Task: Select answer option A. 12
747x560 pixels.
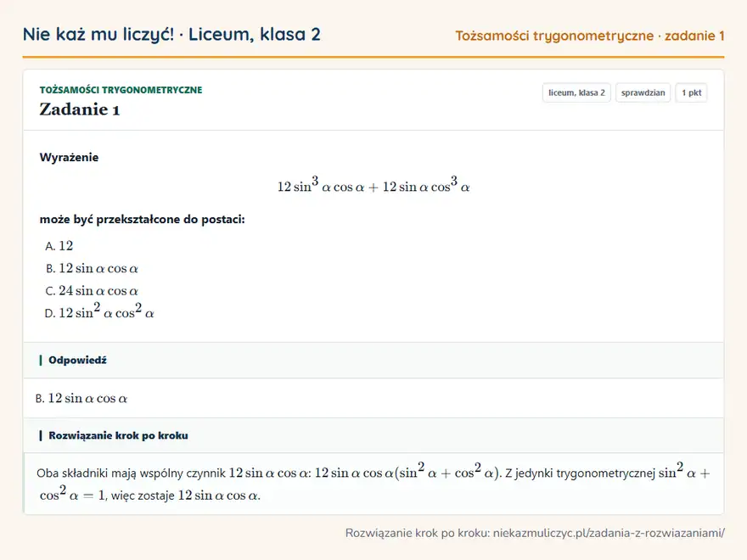Action: pyautogui.click(x=59, y=246)
